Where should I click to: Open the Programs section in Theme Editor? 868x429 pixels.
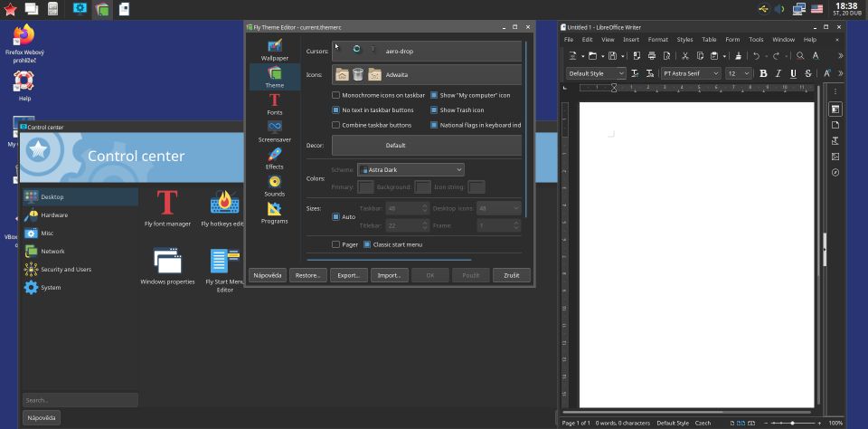(275, 213)
